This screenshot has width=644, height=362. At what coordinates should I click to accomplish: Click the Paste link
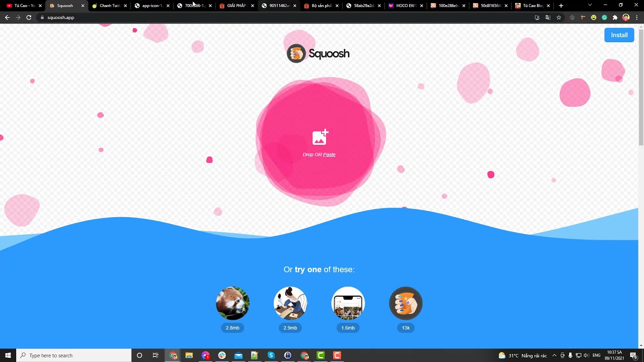(x=329, y=154)
